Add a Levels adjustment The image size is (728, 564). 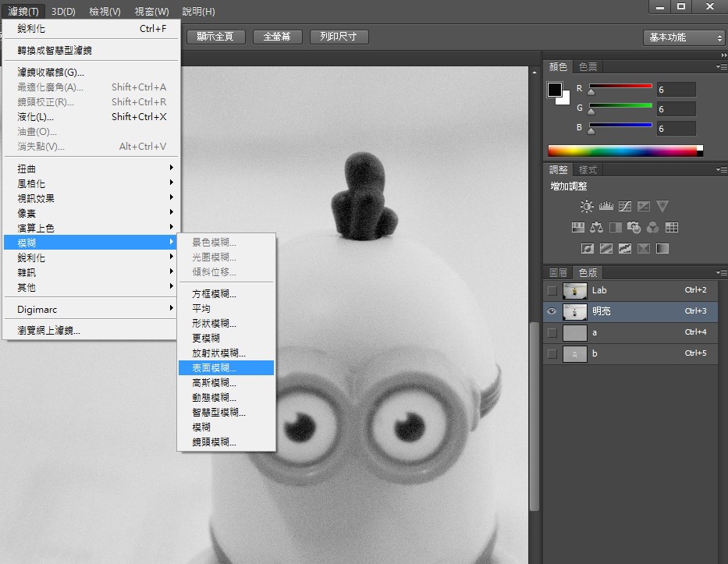coord(606,206)
